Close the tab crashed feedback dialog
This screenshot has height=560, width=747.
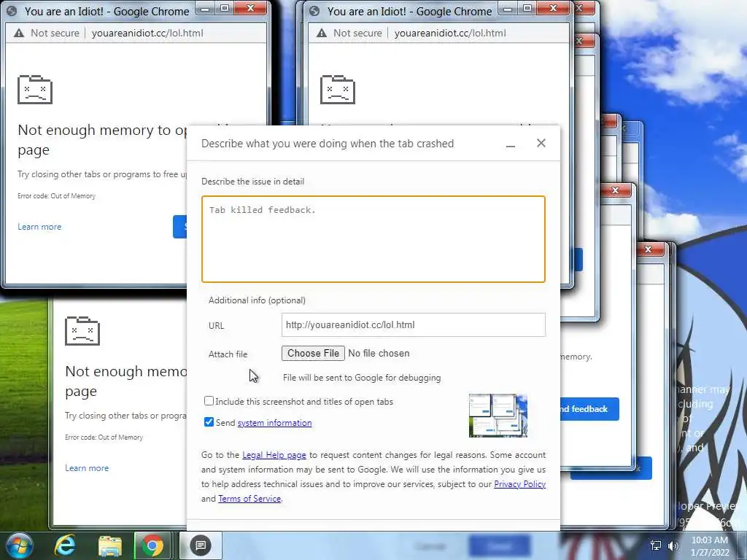click(x=541, y=143)
